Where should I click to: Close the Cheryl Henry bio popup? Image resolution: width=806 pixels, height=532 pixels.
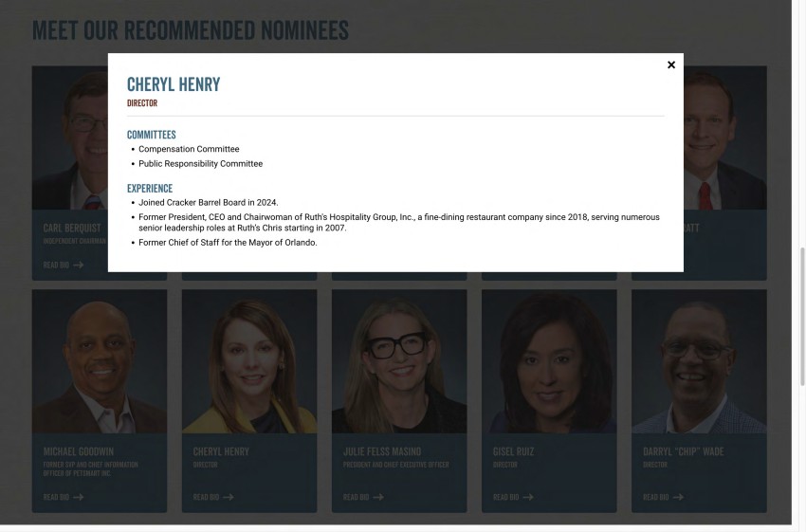point(670,64)
